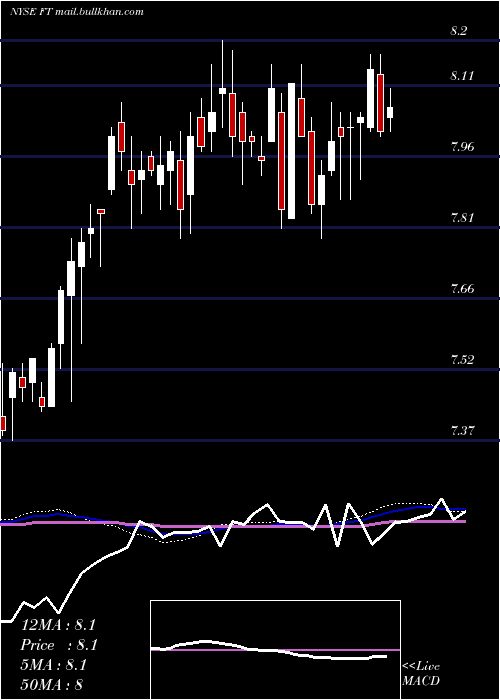Click the 7.66 price axis label
The height and width of the screenshot is (700, 500).
[462, 289]
